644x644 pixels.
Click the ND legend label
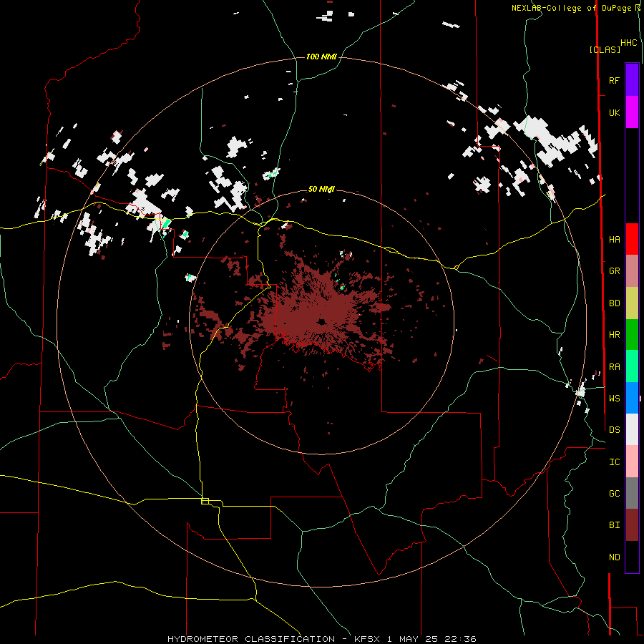point(615,557)
